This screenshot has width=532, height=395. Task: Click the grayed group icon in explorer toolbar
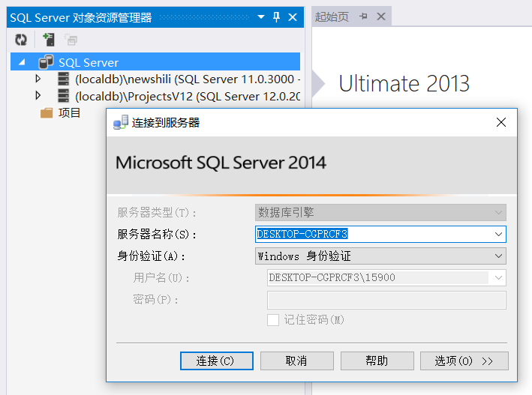click(71, 40)
